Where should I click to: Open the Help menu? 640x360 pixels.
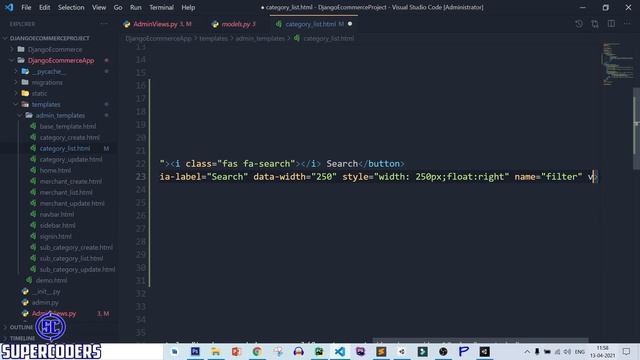click(x=188, y=7)
